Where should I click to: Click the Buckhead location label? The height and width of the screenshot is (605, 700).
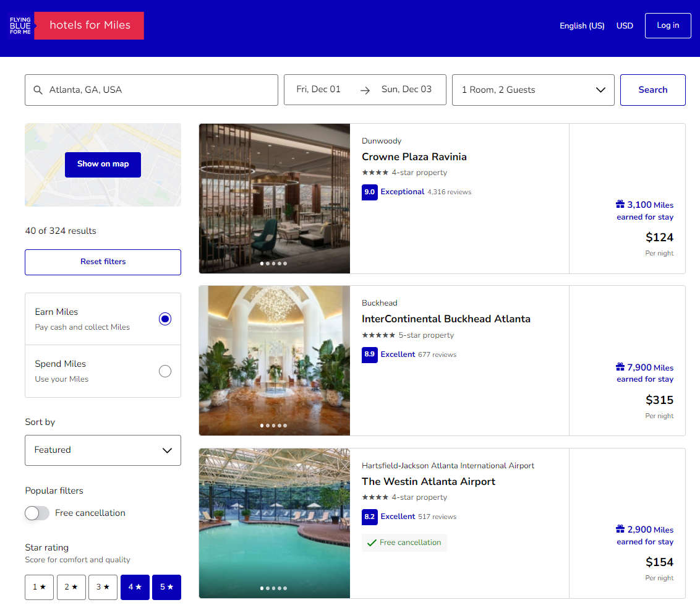point(379,303)
